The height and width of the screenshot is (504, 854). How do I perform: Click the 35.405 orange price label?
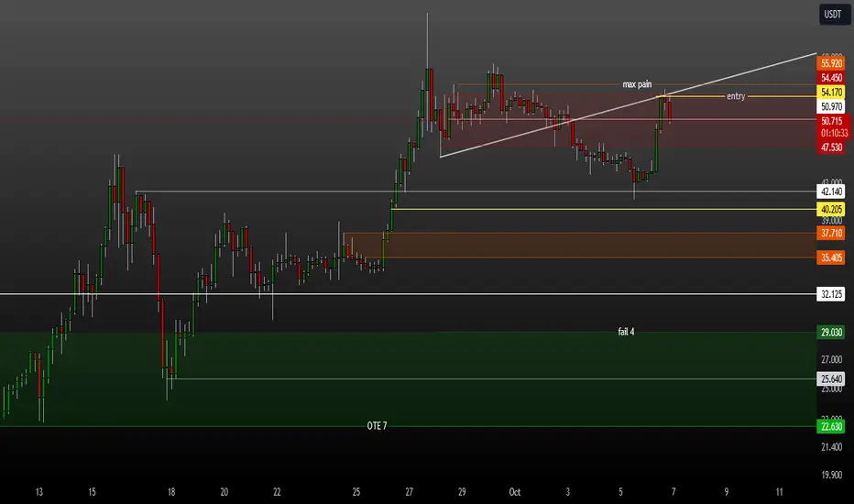(831, 257)
